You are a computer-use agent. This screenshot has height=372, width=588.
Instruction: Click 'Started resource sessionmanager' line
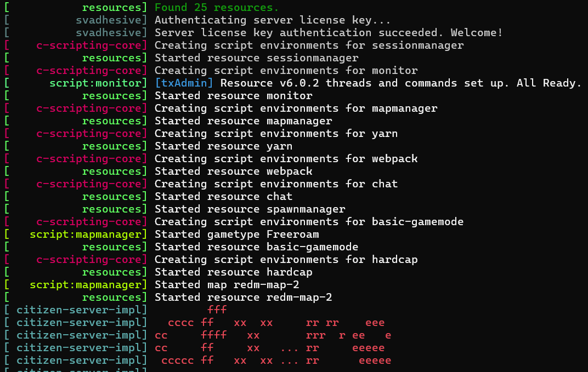pyautogui.click(x=257, y=58)
